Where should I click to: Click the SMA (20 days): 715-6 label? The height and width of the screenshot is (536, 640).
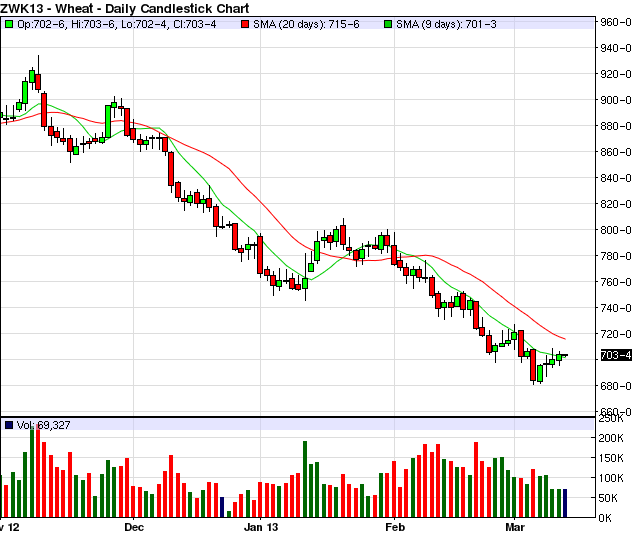click(306, 24)
